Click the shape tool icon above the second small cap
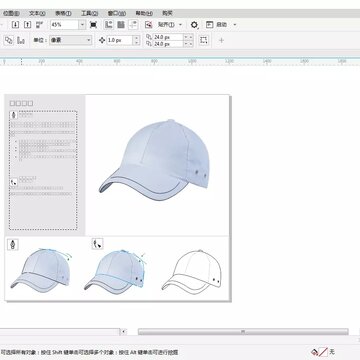 tap(97, 244)
